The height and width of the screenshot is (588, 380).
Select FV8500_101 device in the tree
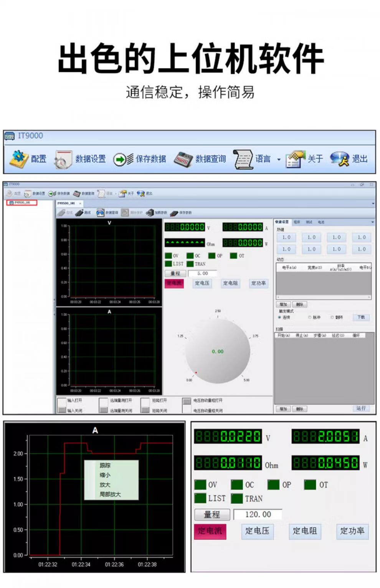click(x=22, y=203)
